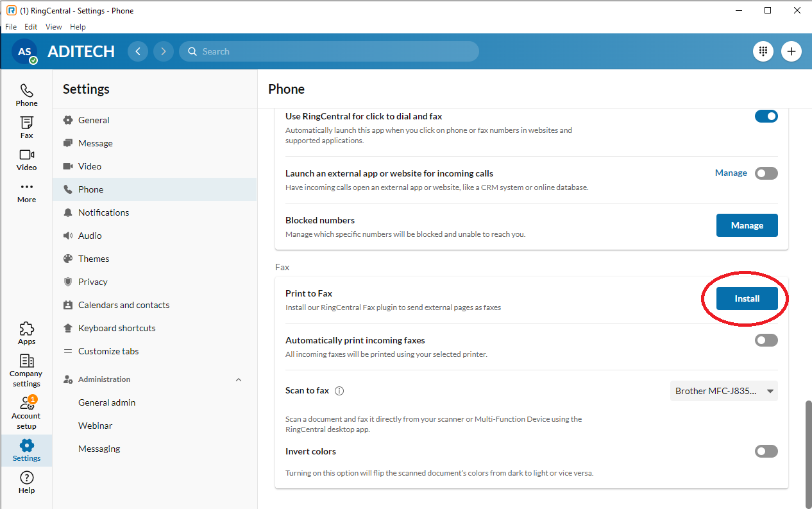Open the Video tab in left rail
This screenshot has height=509, width=812.
click(x=26, y=159)
